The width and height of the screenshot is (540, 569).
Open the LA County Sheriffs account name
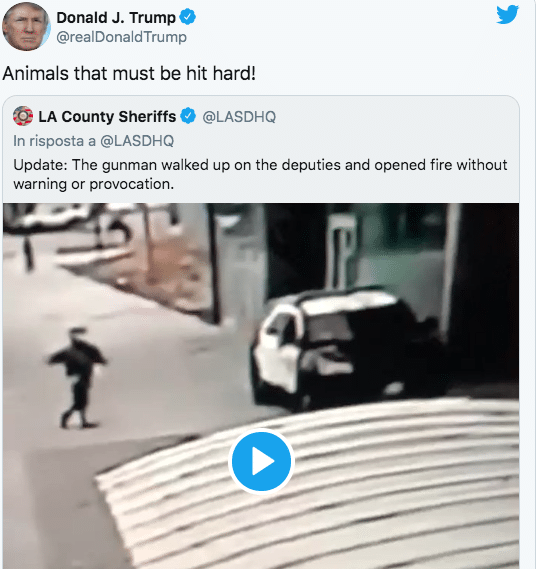pos(107,116)
